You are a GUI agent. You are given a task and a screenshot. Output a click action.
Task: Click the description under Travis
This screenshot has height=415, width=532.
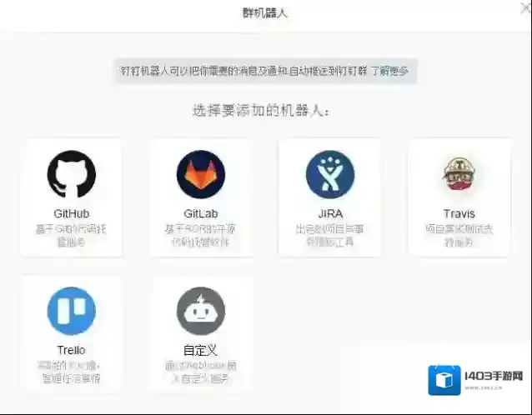(459, 235)
